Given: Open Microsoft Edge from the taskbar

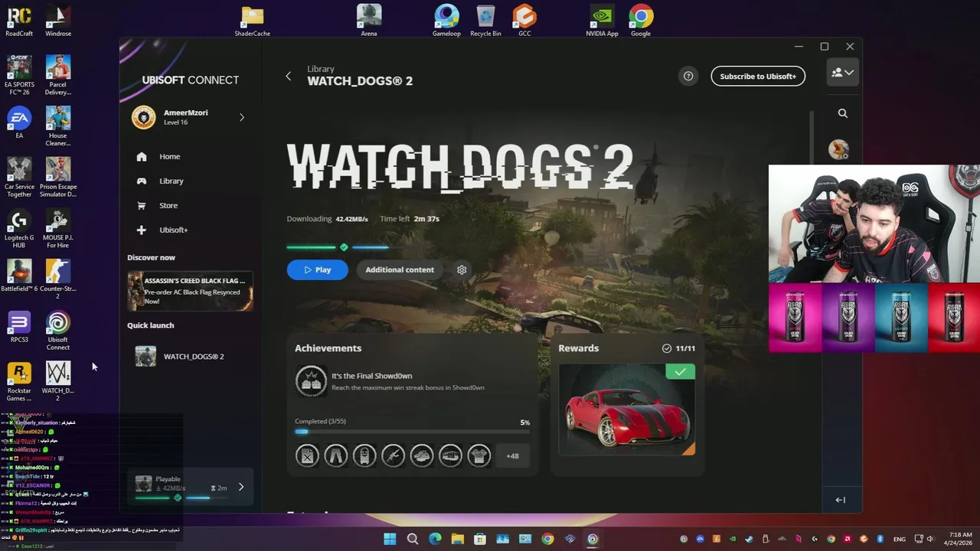Looking at the screenshot, I should [435, 539].
